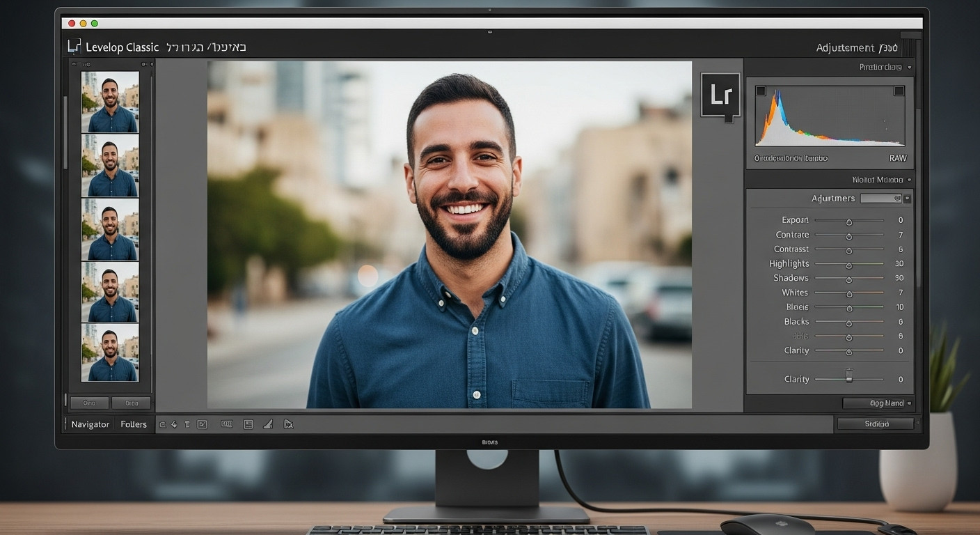980x535 pixels.
Task: Click the Expoart value 0
Action: pyautogui.click(x=901, y=220)
